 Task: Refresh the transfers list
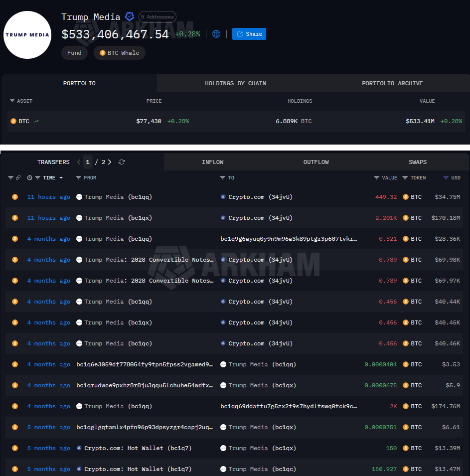coord(122,162)
